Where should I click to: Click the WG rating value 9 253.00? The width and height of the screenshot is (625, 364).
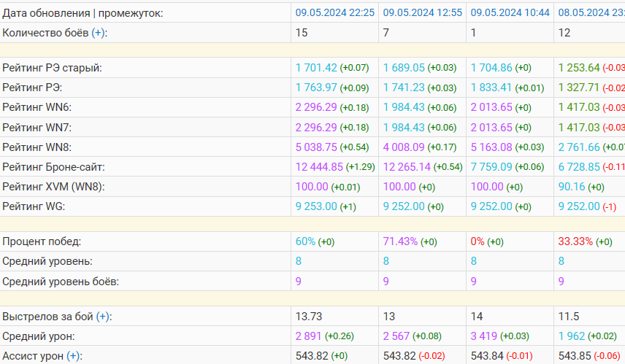pyautogui.click(x=316, y=206)
